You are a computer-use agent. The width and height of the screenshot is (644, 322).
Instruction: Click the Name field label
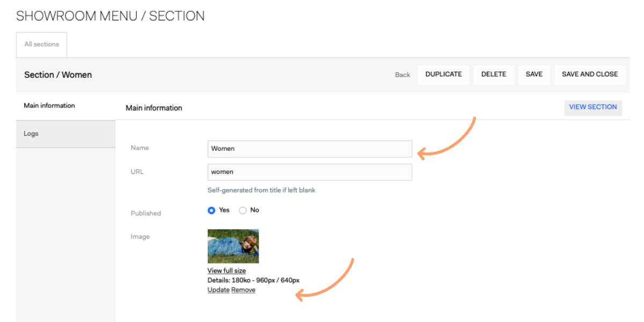(140, 148)
